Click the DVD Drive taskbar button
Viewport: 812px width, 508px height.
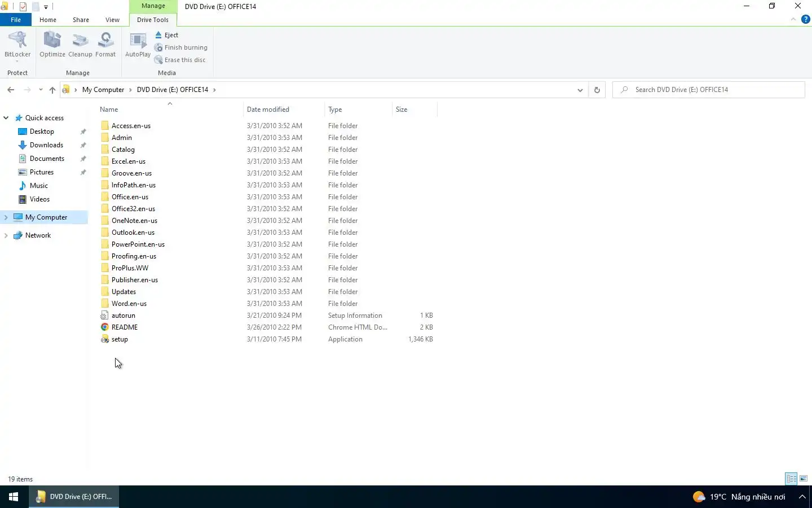tap(74, 497)
